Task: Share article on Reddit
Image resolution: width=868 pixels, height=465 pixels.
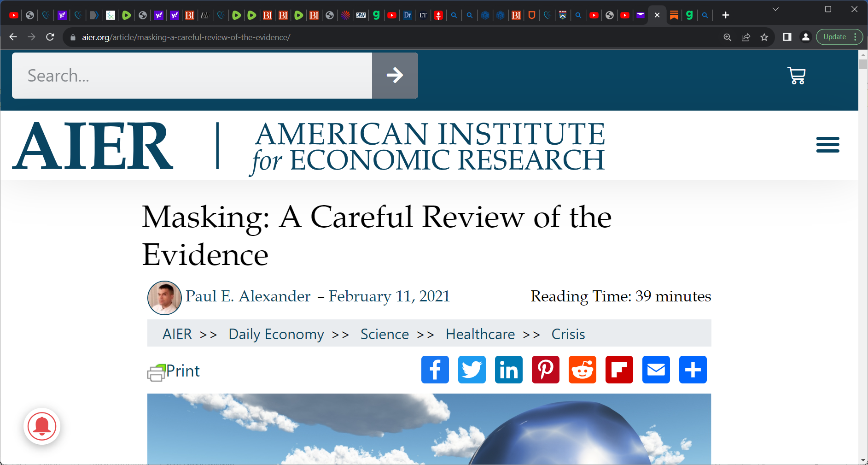Action: [583, 370]
